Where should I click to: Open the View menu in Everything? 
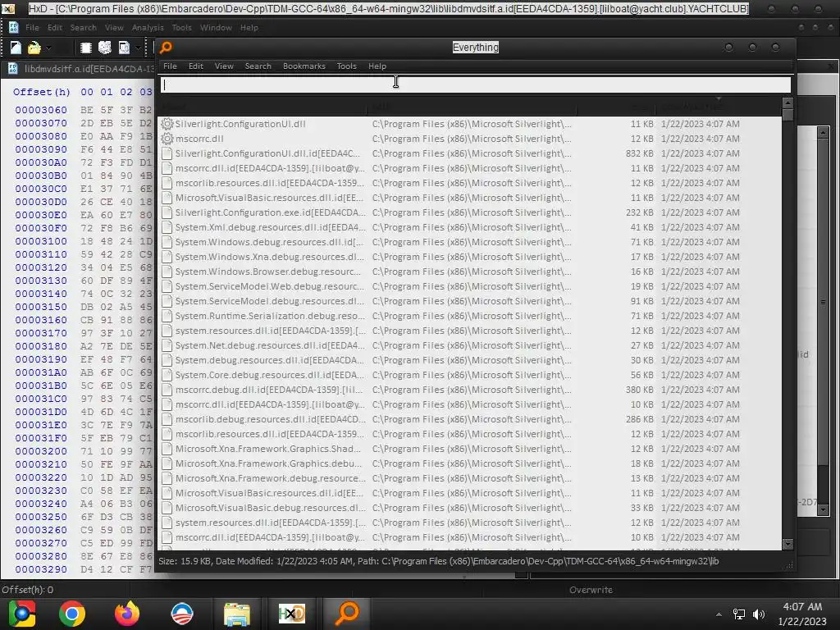[x=224, y=66]
